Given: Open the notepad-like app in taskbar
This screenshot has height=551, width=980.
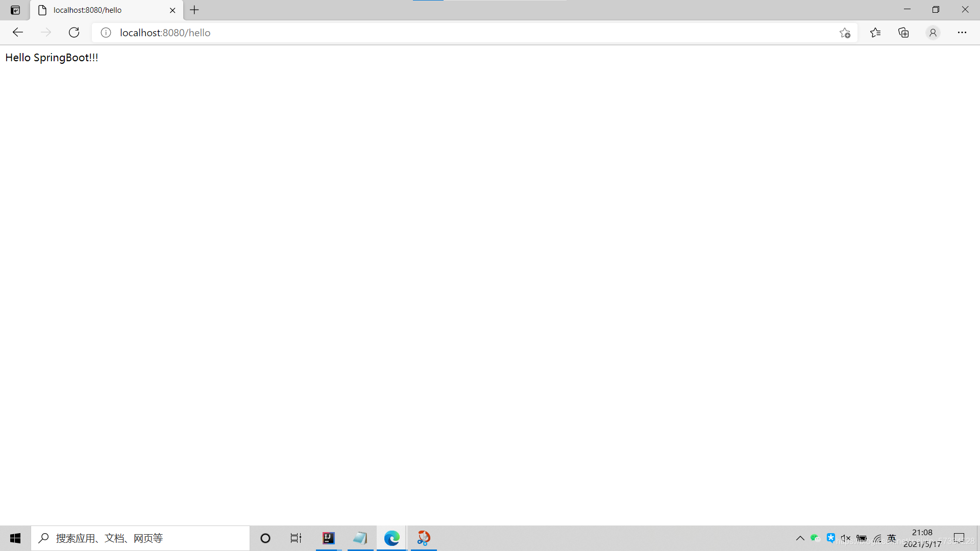Looking at the screenshot, I should tap(360, 538).
